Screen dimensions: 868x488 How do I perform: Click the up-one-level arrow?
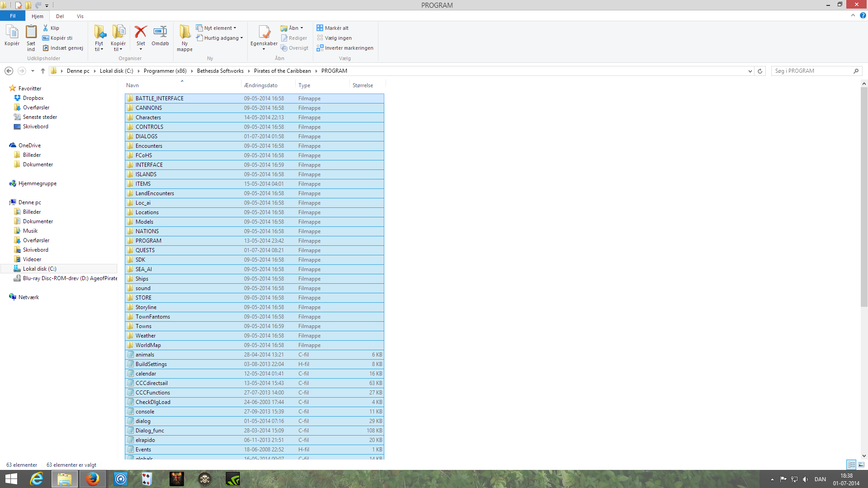point(43,71)
